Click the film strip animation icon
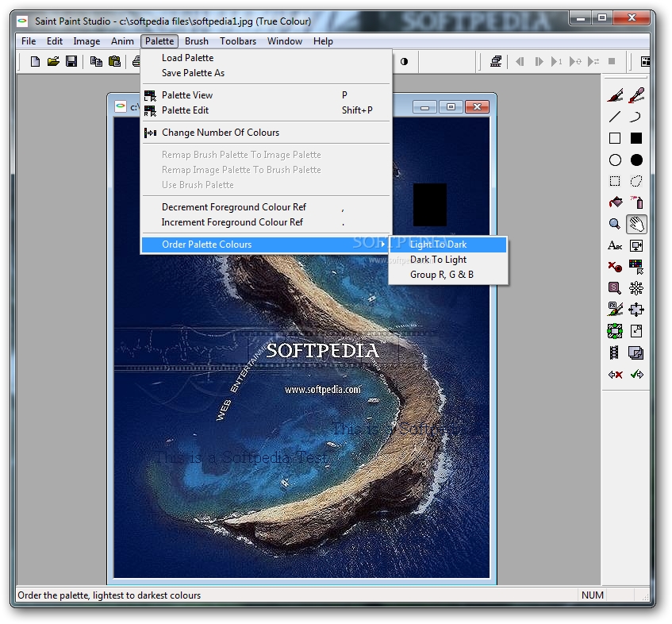This screenshot has width=672, height=624. (x=615, y=353)
